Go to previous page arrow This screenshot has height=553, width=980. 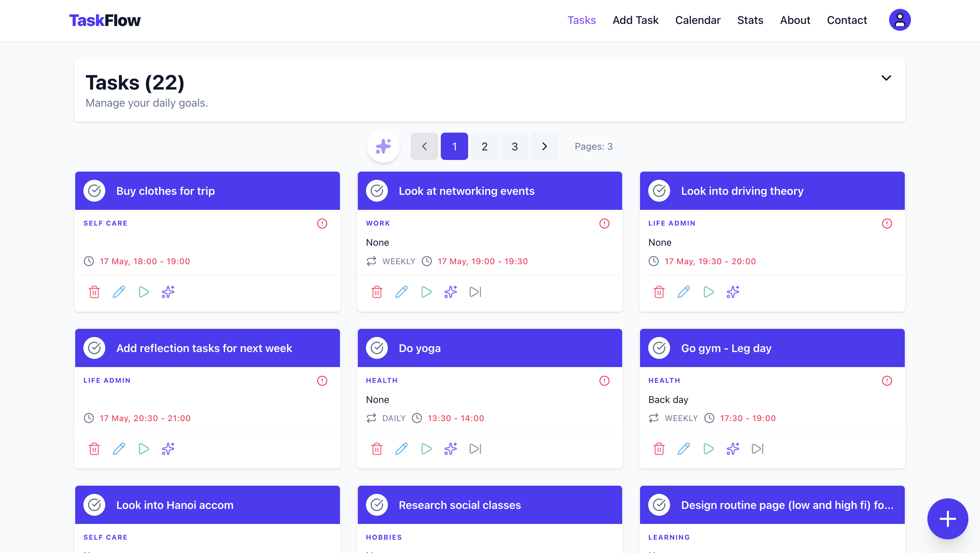424,146
